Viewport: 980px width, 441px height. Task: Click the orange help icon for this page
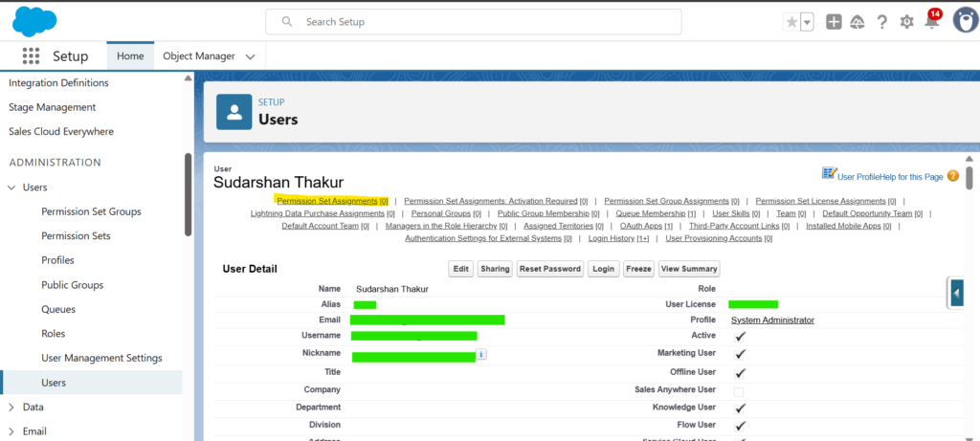952,175
